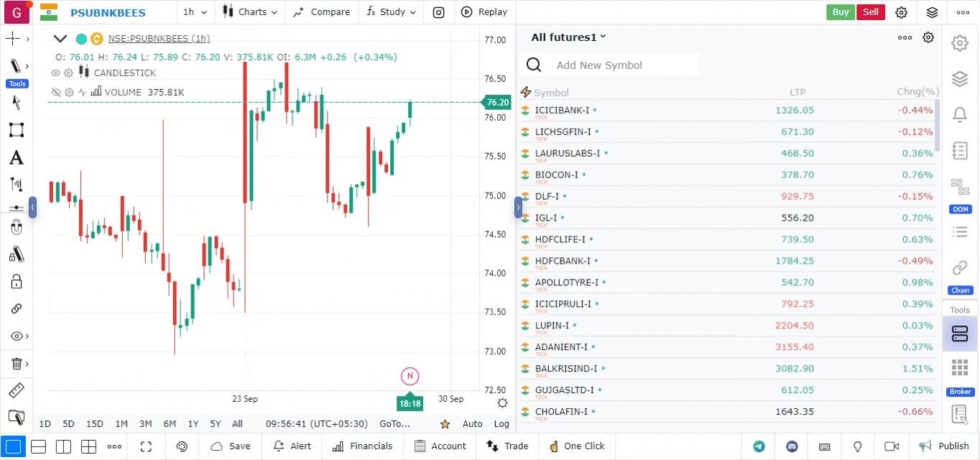The height and width of the screenshot is (460, 980).
Task: Open the 1h timeframe dropdown
Action: point(195,12)
